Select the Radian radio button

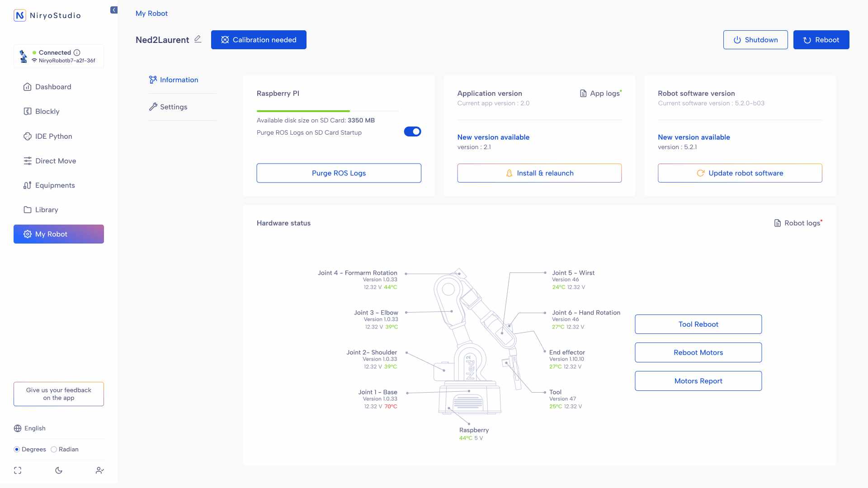(54, 449)
